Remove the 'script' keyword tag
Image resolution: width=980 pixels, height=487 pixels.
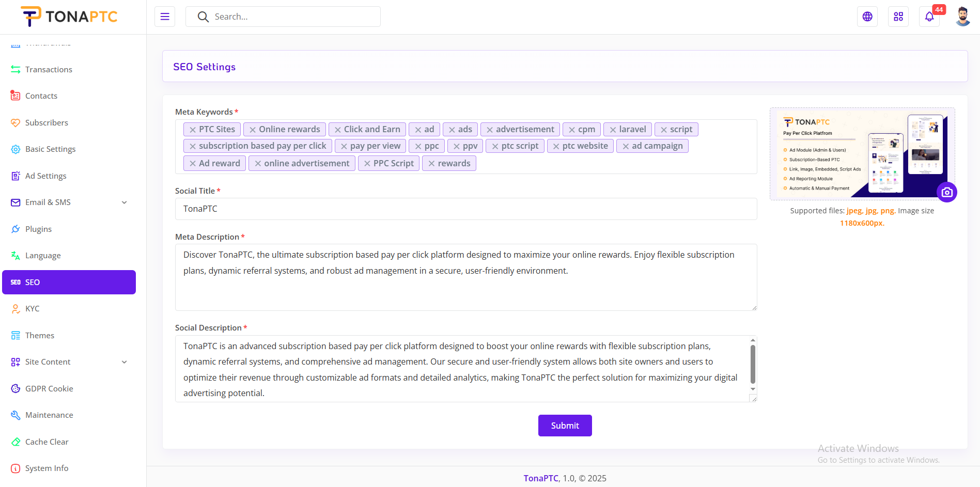(664, 130)
